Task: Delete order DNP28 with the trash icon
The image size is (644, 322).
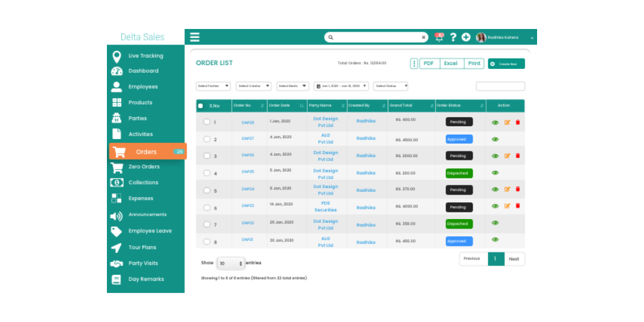Action: tap(518, 122)
